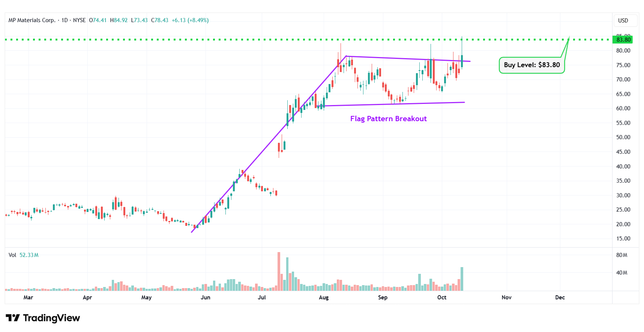Click the 1D interval in chart header
The image size is (644, 332).
click(x=65, y=20)
